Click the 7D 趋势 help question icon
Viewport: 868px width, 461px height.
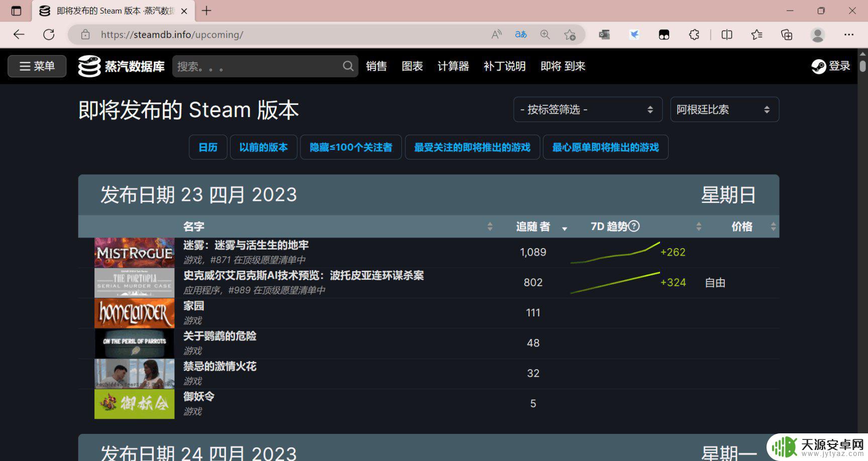click(x=634, y=226)
